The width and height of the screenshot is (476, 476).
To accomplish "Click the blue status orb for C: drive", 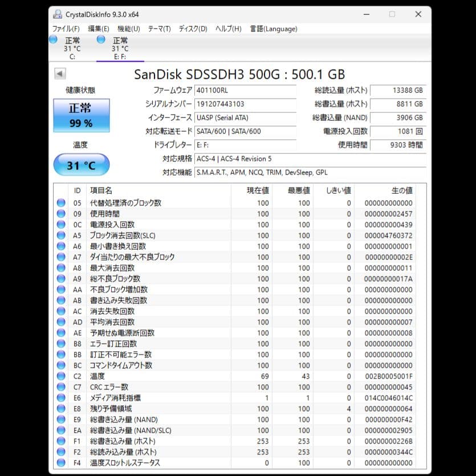I will [54, 40].
